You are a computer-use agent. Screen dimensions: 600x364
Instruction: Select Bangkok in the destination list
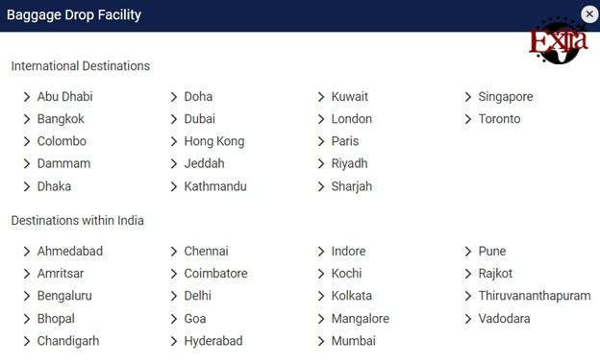coord(61,119)
